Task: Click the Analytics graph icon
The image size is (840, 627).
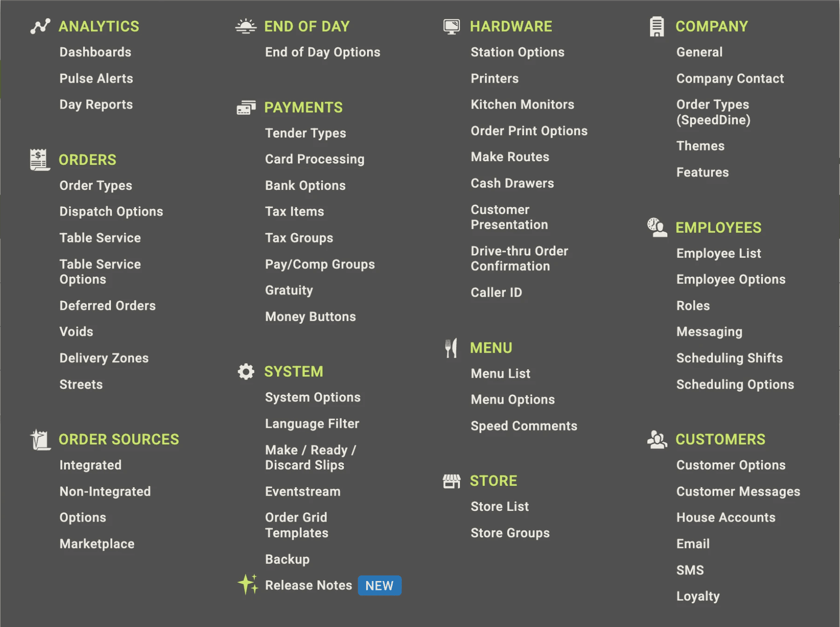Action: coord(40,26)
